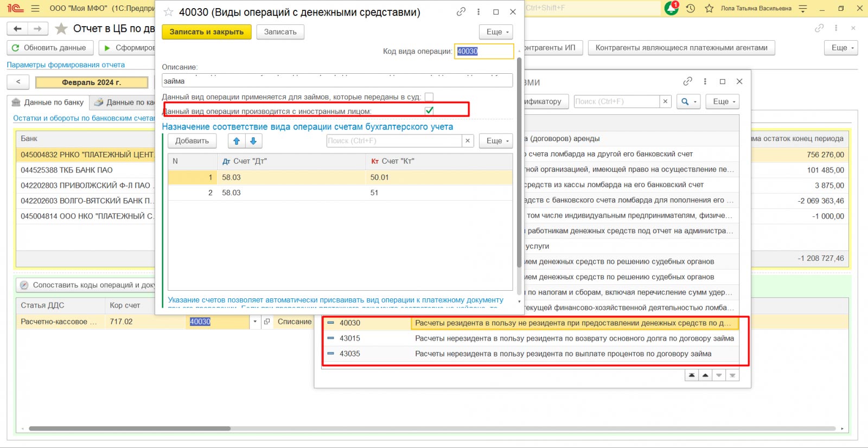The width and height of the screenshot is (868, 448).
Task: Focus the Поиск field in operation list window
Action: click(x=617, y=101)
